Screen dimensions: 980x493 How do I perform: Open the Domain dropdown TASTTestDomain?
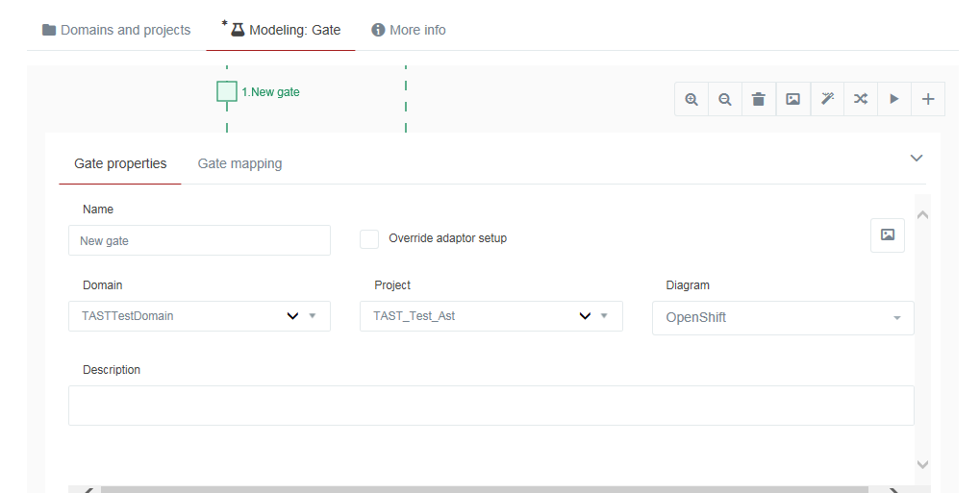[x=199, y=316]
